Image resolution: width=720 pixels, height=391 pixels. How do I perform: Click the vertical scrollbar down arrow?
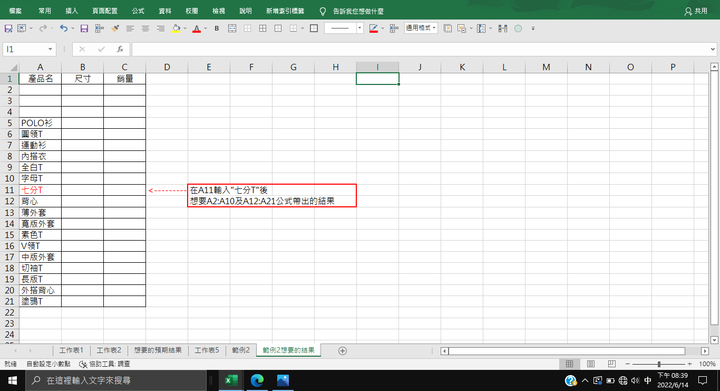(714, 340)
